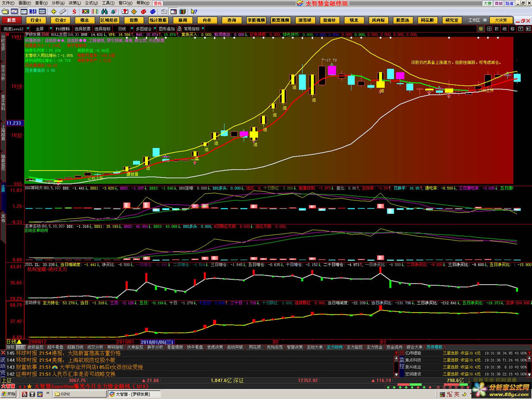Open search with the binoculars icon
This screenshot has width=532, height=399.
[x=104, y=11]
